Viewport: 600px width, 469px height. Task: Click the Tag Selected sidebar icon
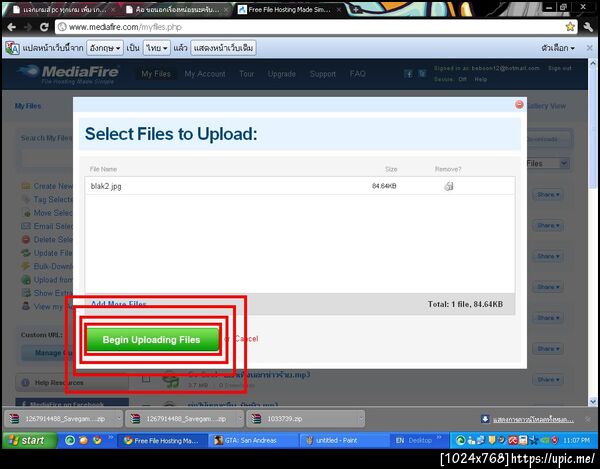(x=26, y=199)
